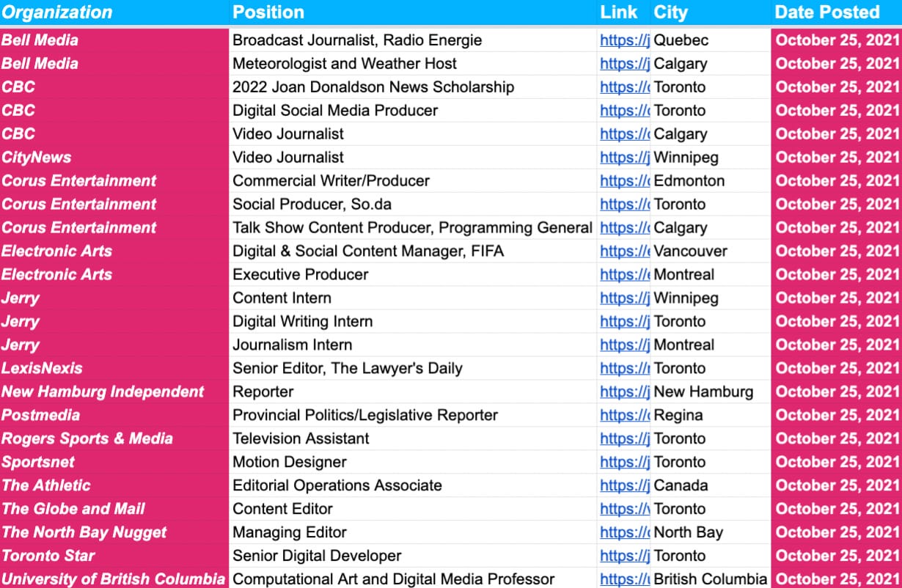Open the link for Editorial Operations Associate
902x588 pixels.
click(624, 486)
